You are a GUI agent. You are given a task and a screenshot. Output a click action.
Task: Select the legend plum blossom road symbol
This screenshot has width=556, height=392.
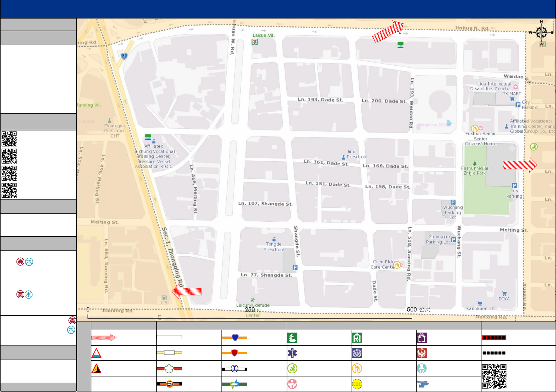(169, 369)
